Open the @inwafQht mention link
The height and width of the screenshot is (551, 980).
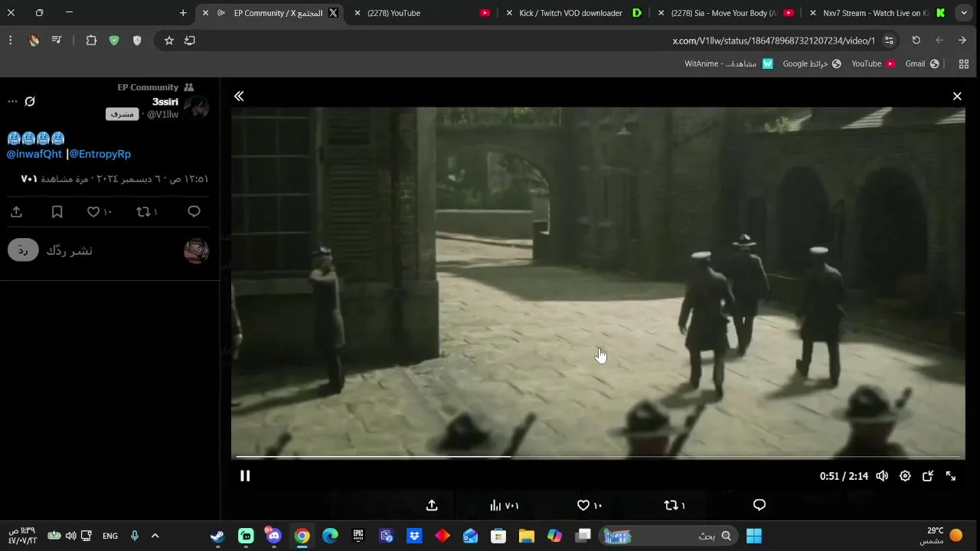(34, 154)
